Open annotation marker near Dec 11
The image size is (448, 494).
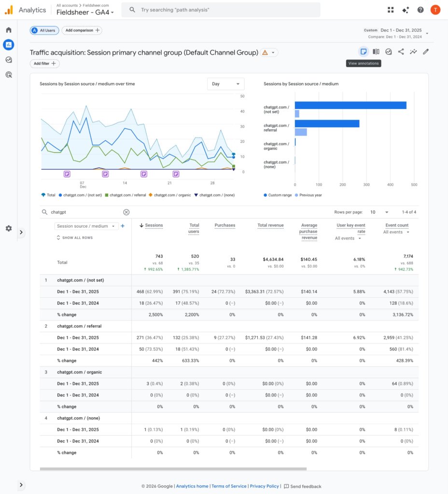[105, 174]
